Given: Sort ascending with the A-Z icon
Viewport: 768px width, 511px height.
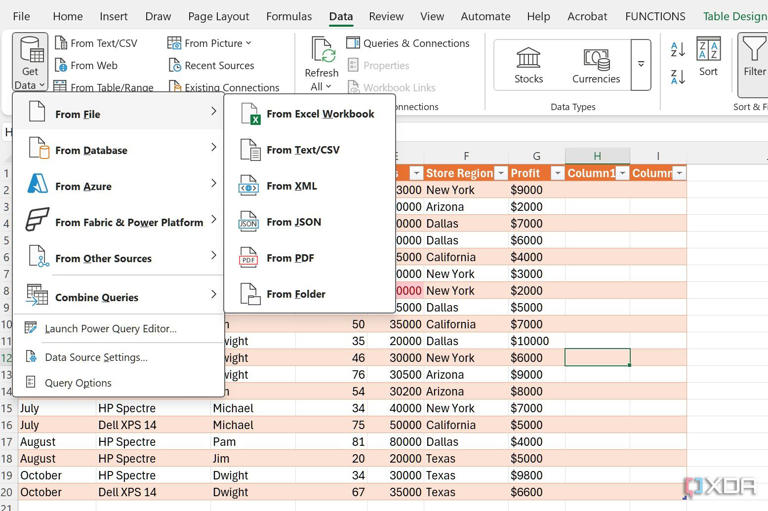Looking at the screenshot, I should 677,49.
